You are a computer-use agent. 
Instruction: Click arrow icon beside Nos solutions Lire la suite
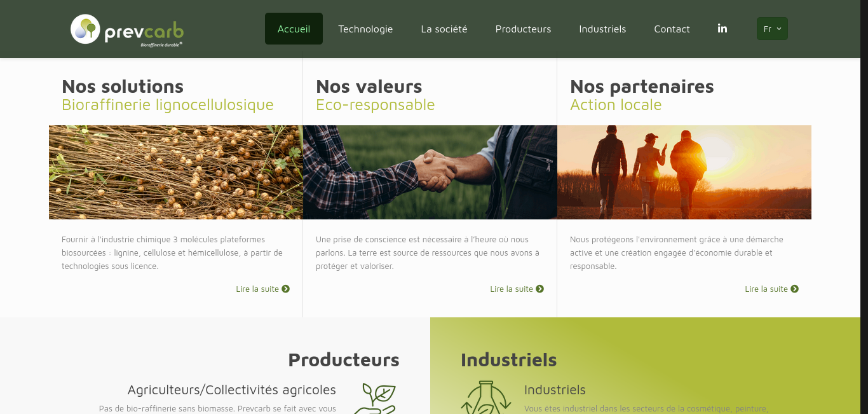[x=286, y=289]
